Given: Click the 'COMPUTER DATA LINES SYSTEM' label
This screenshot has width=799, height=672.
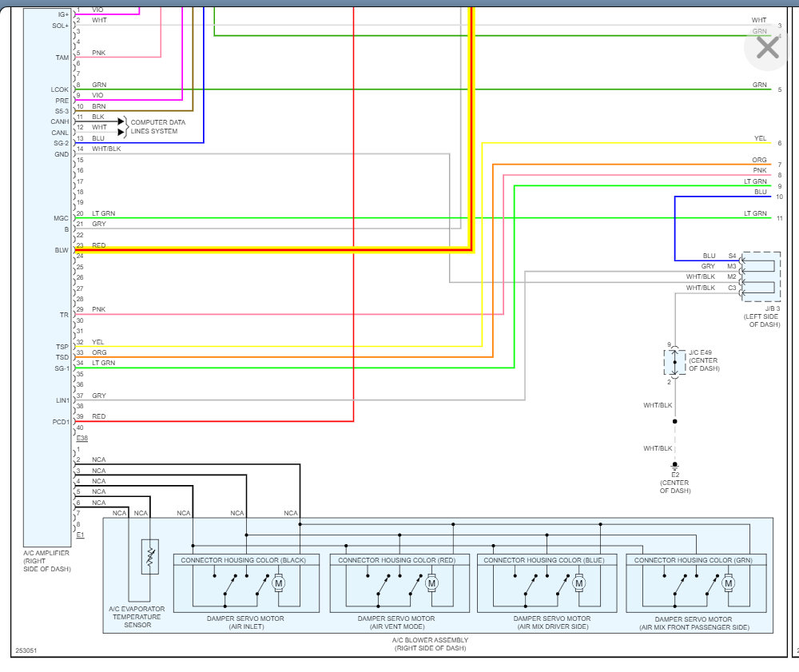Looking at the screenshot, I should [x=158, y=127].
